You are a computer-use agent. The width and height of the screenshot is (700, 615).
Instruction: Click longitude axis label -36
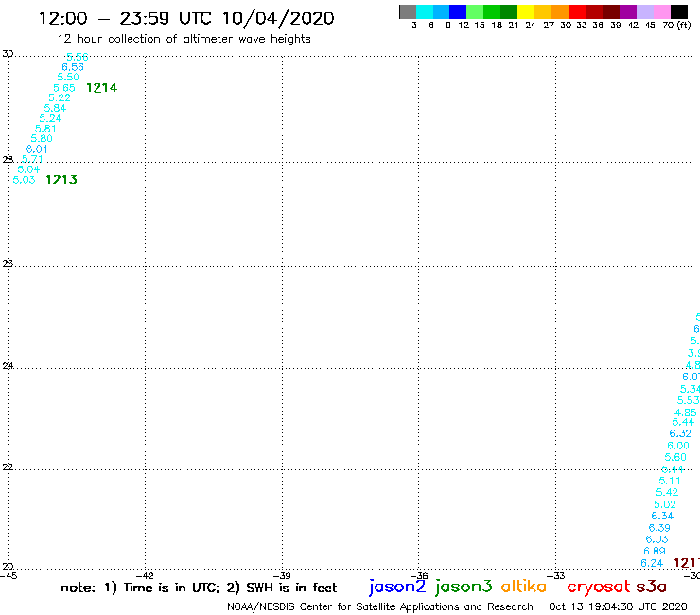tap(419, 575)
